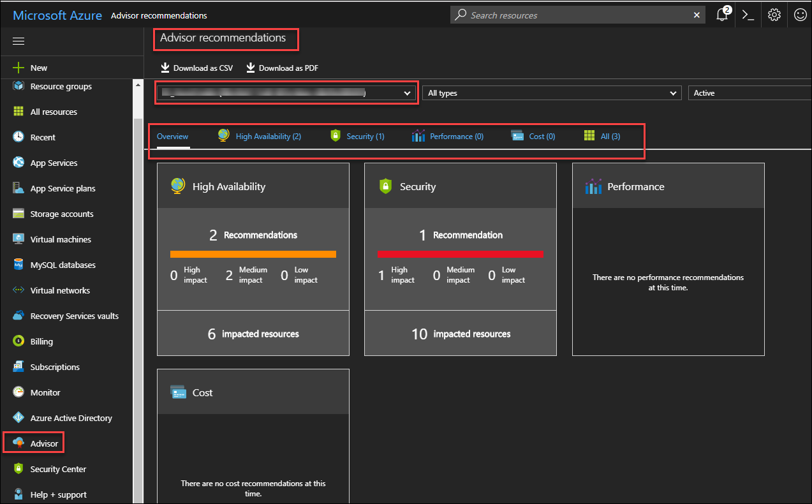Viewport: 812px width, 504px height.
Task: Click Security Center shield icon
Action: point(18,469)
